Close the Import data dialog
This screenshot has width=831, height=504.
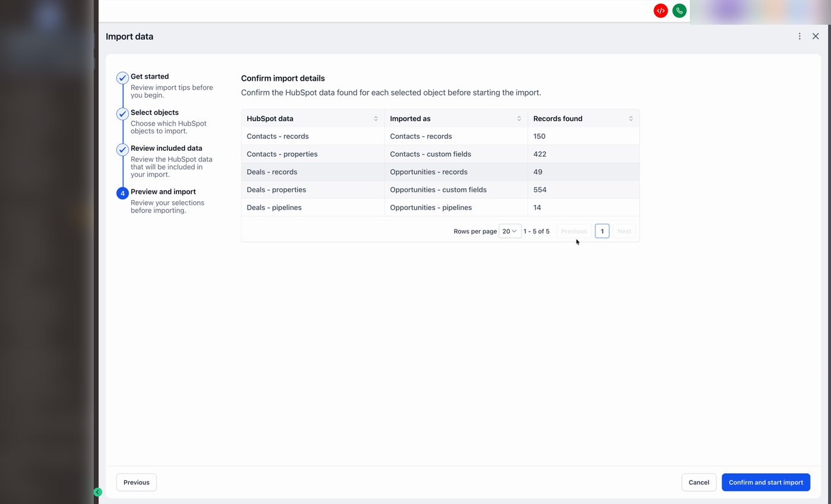tap(816, 36)
